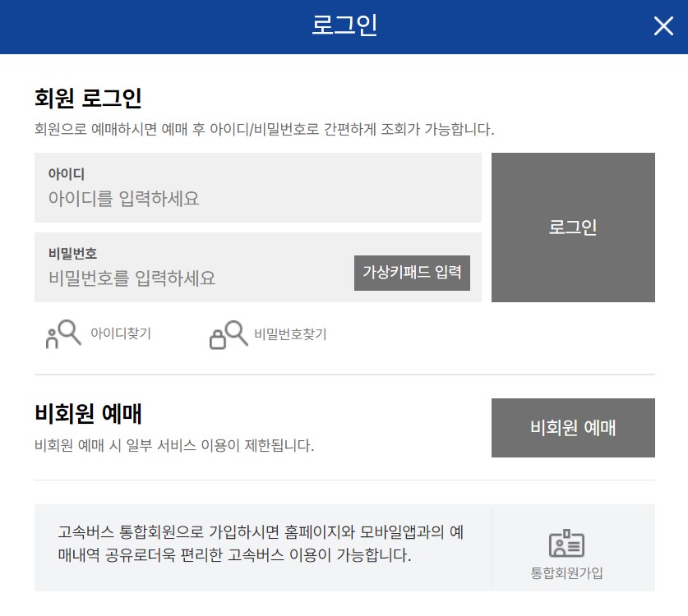
Task: Proceed with 비회원 예매 button
Action: (573, 427)
